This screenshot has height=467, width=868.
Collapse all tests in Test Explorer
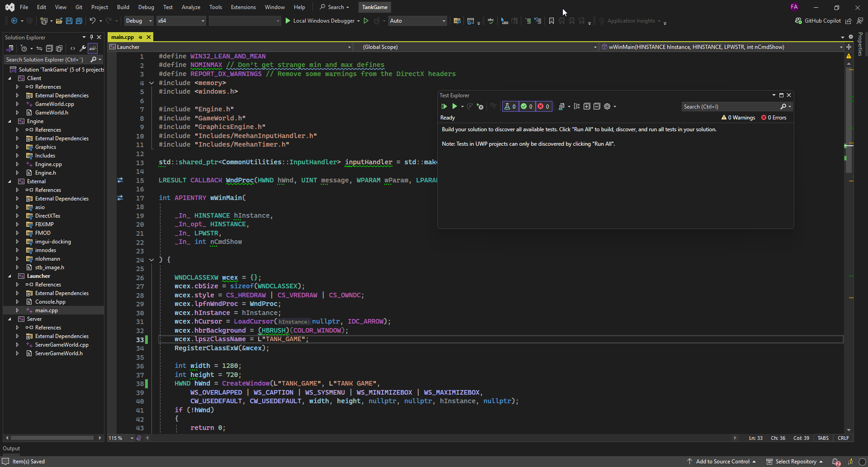597,106
